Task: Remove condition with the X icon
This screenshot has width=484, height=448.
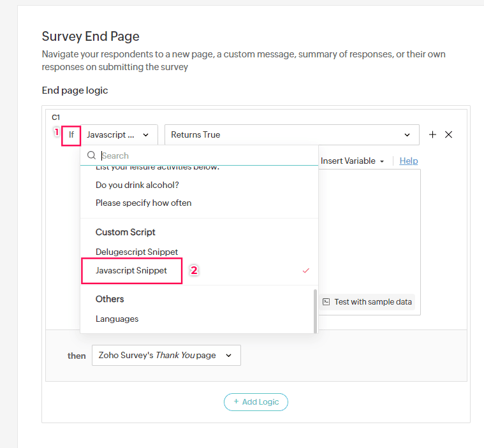Action: [448, 134]
